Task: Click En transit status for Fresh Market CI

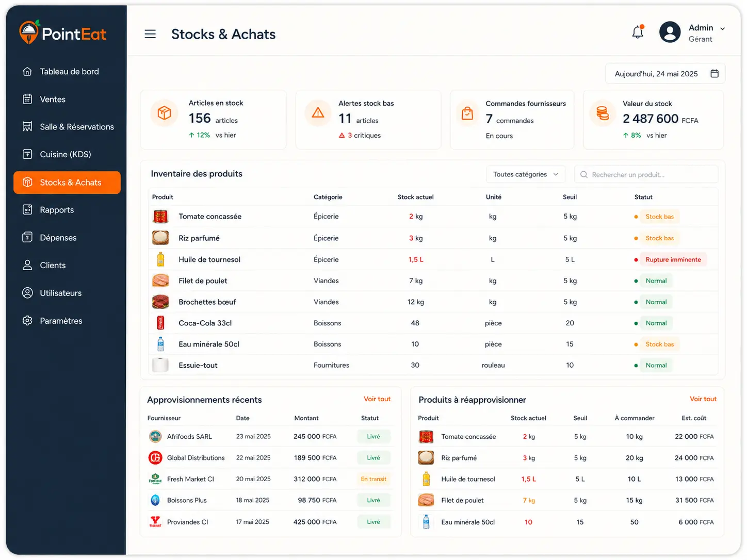Action: pyautogui.click(x=373, y=479)
